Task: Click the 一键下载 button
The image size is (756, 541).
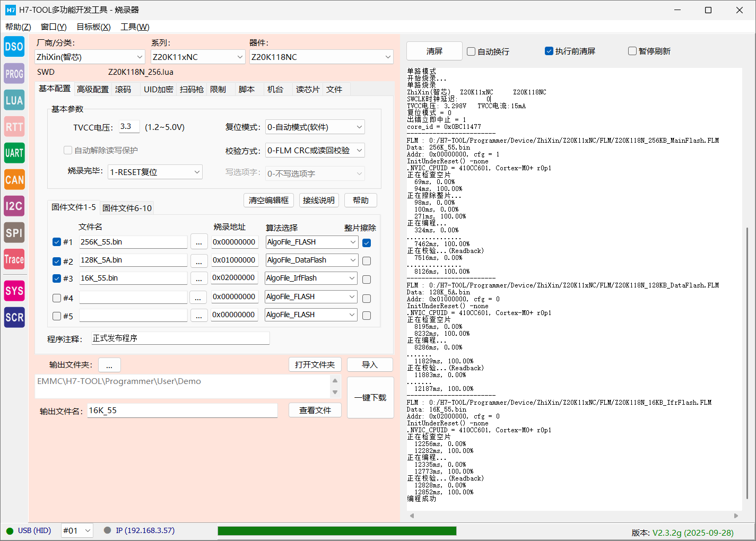Action: [x=370, y=398]
